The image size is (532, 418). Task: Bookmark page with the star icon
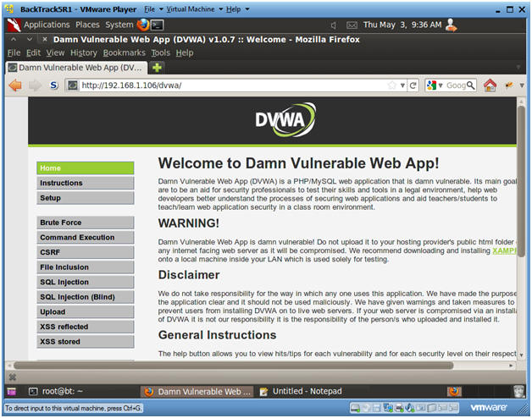[x=392, y=85]
